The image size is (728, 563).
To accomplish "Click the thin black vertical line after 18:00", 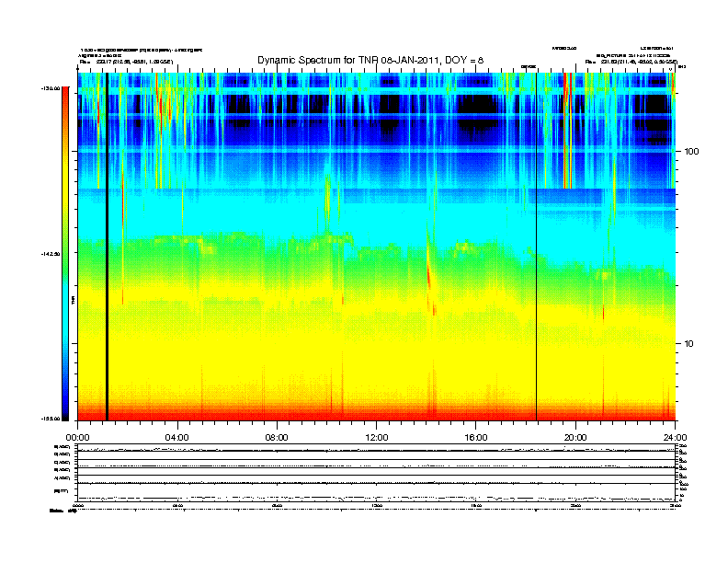I will [536, 247].
